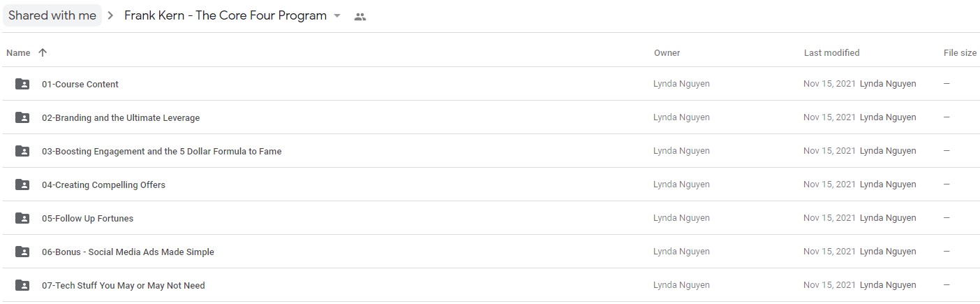This screenshot has height=304, width=980.
Task: Select 07-Tech Stuff You May or May Not Need
Action: tap(124, 285)
